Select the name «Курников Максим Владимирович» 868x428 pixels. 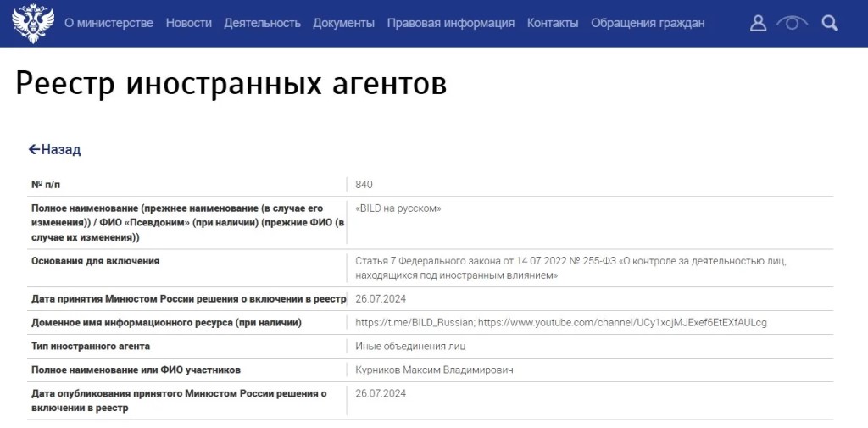[x=435, y=370]
